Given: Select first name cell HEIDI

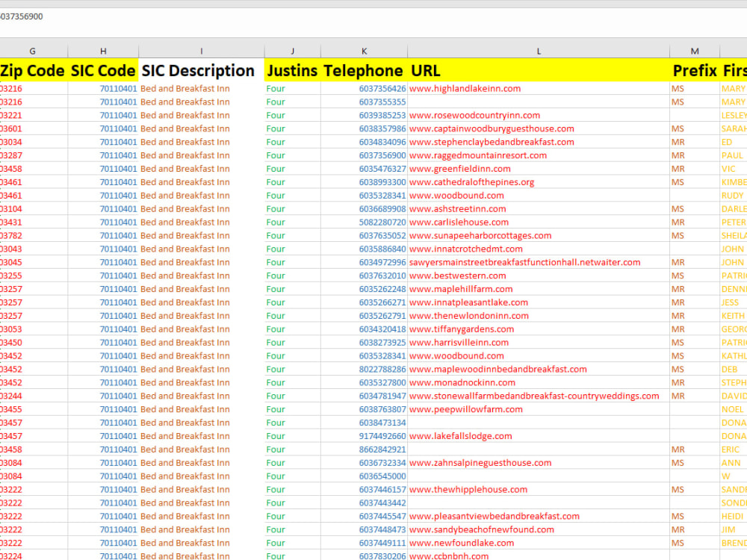Looking at the screenshot, I should (x=734, y=516).
